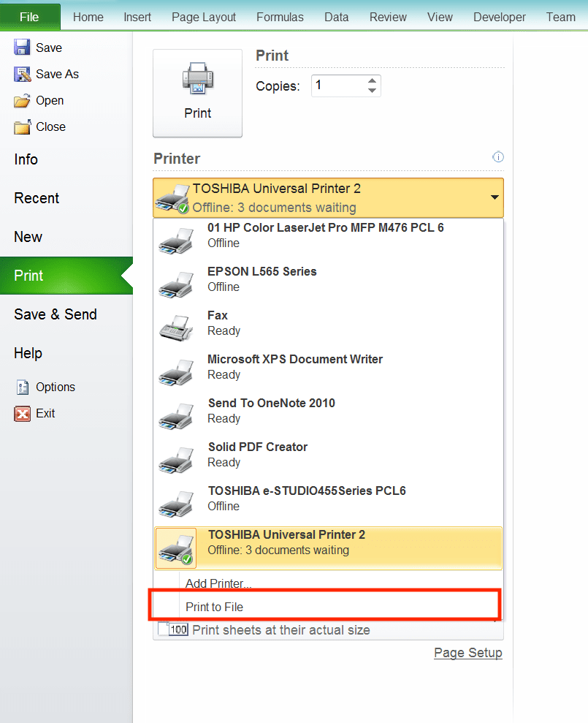Open the Review tab
588x723 pixels.
click(x=388, y=17)
